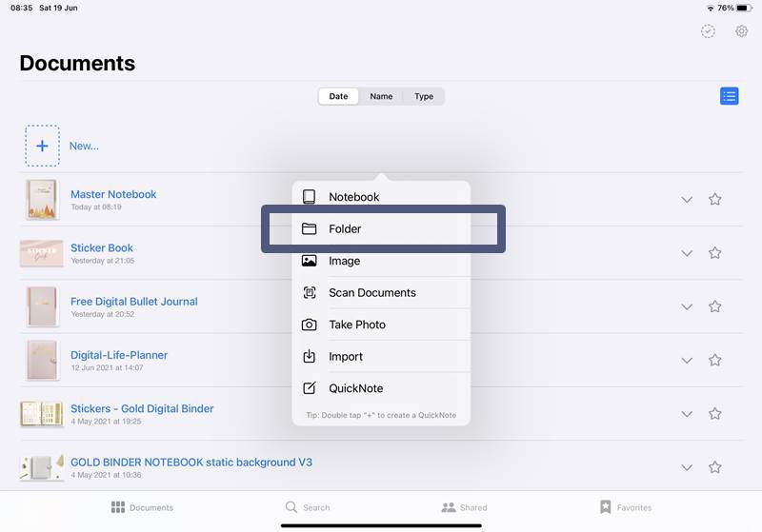Click the Image picture icon
Image resolution: width=762 pixels, height=532 pixels.
click(309, 261)
